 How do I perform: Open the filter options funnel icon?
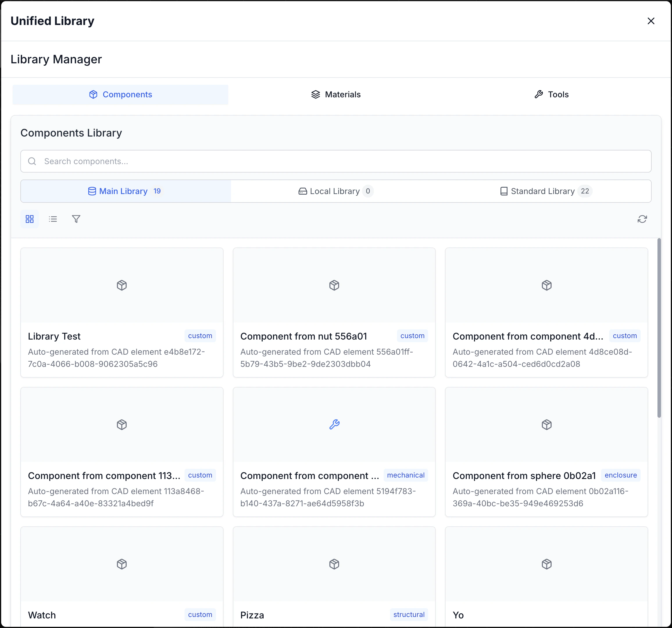tap(76, 219)
